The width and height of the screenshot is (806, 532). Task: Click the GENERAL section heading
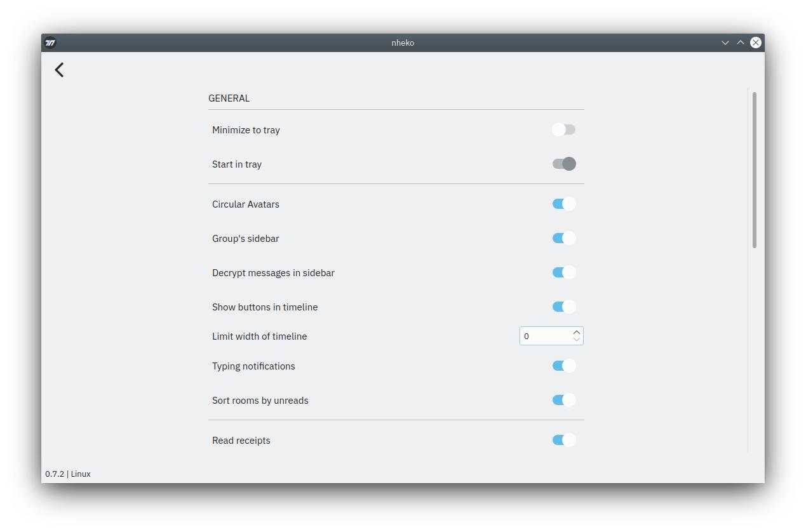(229, 98)
